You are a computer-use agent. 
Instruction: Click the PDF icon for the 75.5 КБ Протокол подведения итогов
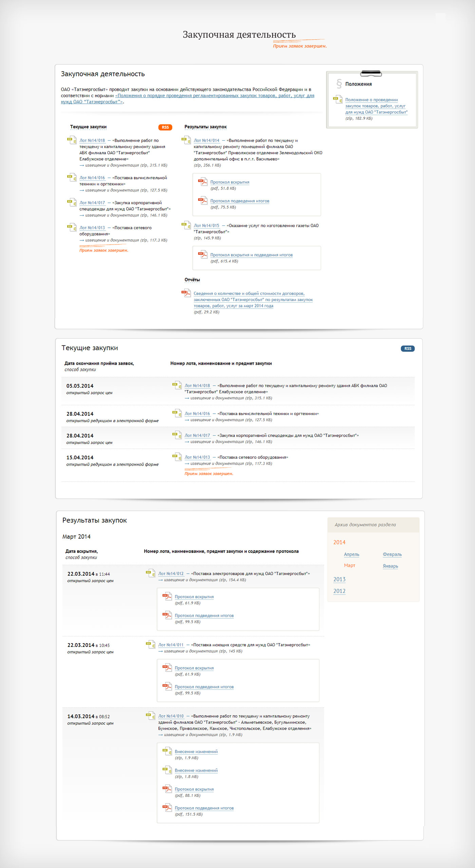click(203, 201)
